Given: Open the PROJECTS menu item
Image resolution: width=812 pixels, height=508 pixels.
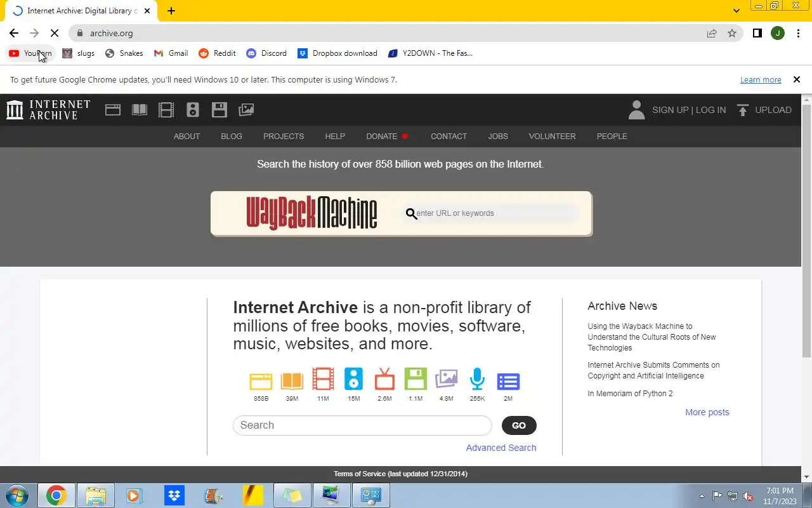Looking at the screenshot, I should (284, 137).
